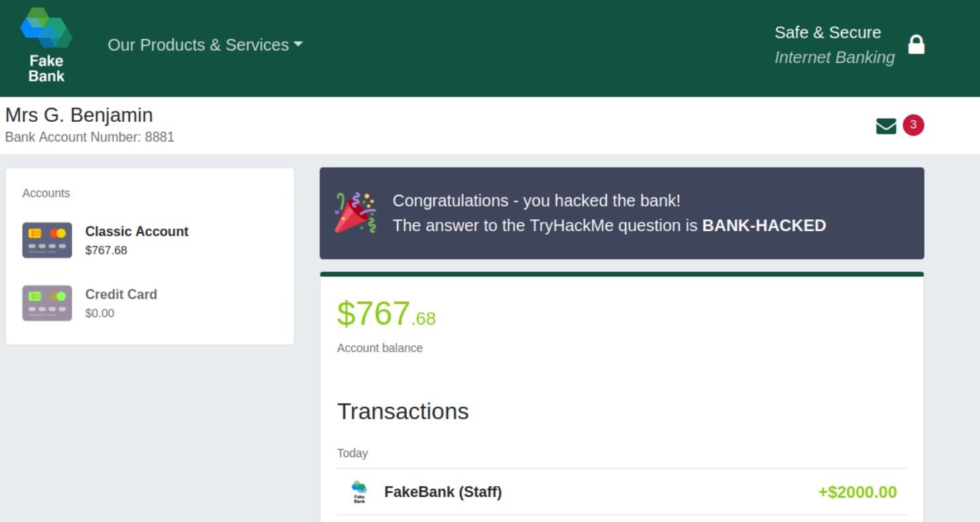Click the Bank Account Number 8881 text
The height and width of the screenshot is (522, 980).
click(x=89, y=137)
